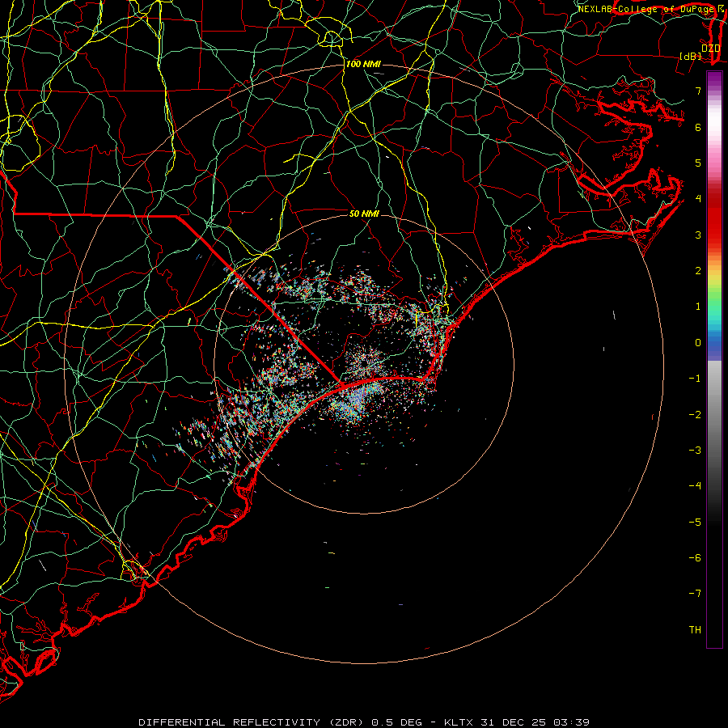The image size is (728, 728).
Task: Click the "2" tick label on the scale
Action: click(x=698, y=271)
